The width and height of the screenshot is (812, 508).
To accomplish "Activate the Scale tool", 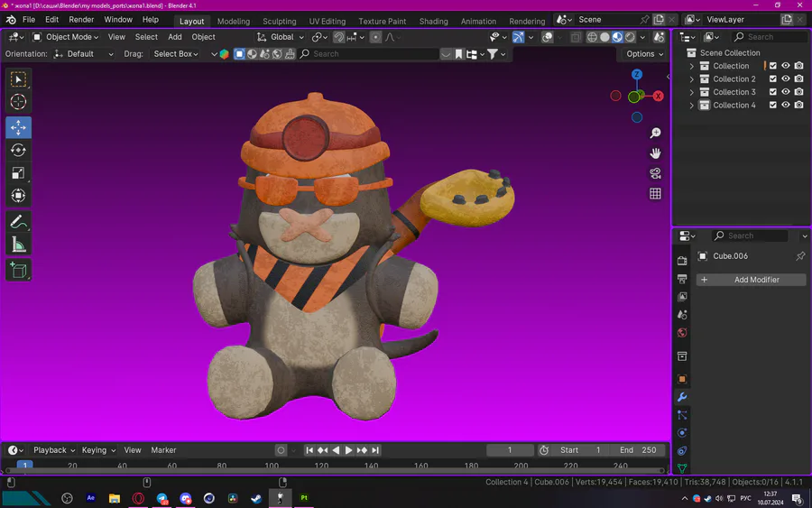I will [x=18, y=173].
